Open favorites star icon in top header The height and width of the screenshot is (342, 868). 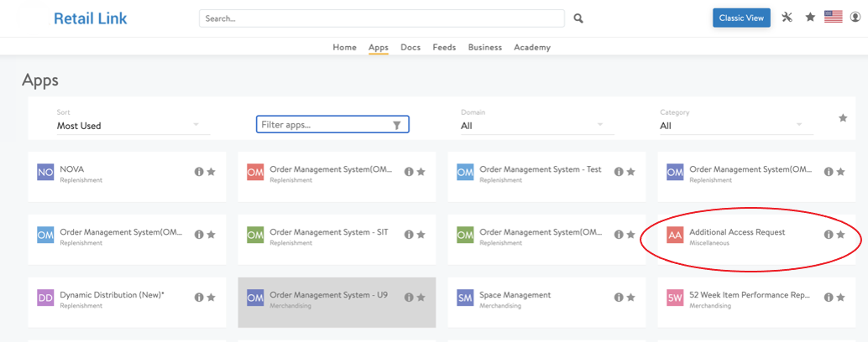tap(810, 17)
